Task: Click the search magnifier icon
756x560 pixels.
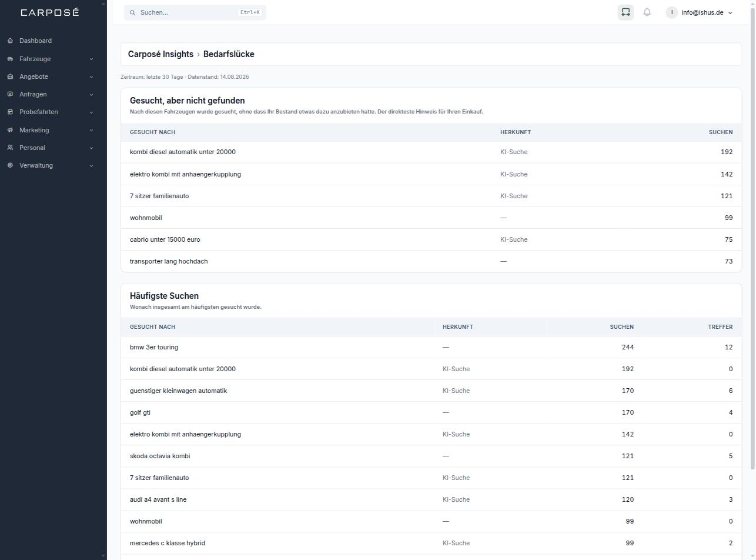Action: (x=132, y=12)
